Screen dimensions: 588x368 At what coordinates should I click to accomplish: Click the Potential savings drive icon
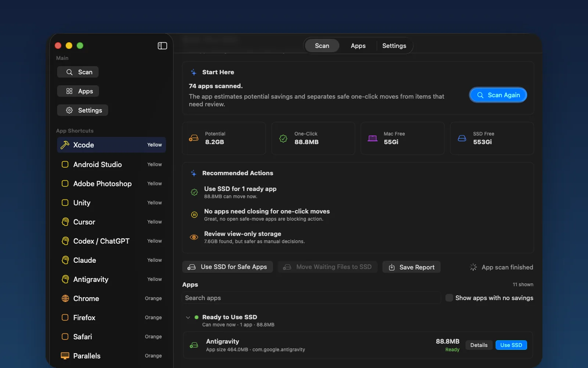coord(194,138)
